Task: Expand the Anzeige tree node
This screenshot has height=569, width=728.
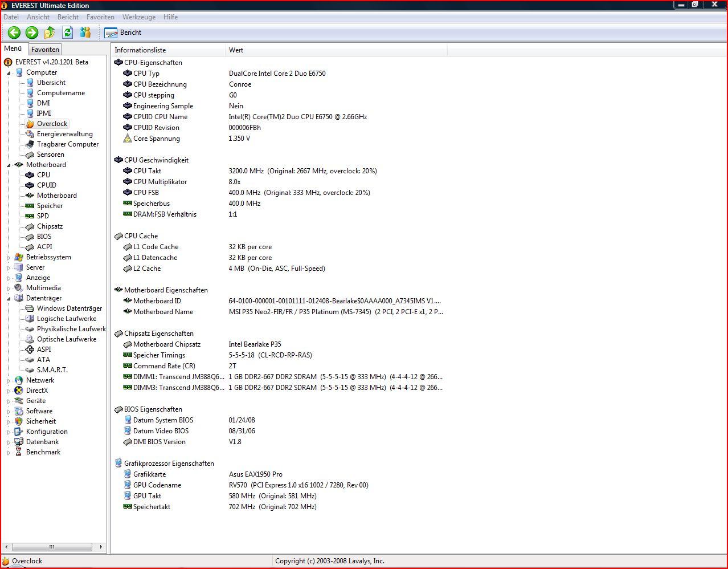Action: 9,278
